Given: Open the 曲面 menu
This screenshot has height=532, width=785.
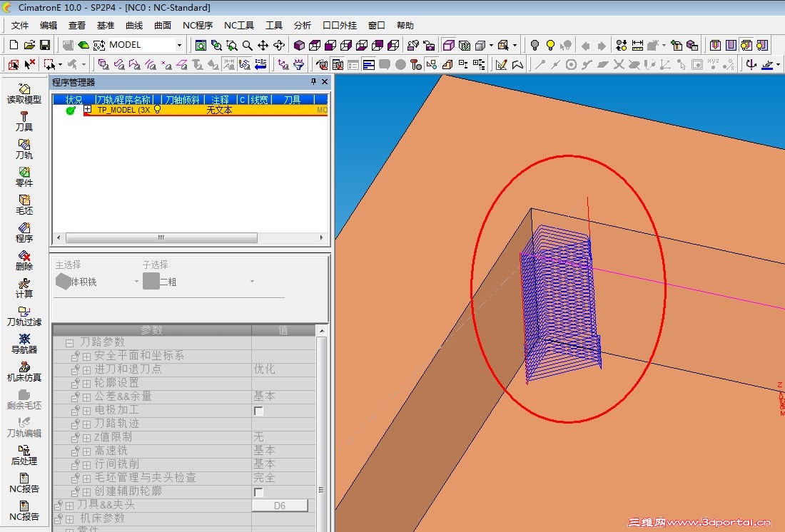Looking at the screenshot, I should click(x=163, y=26).
